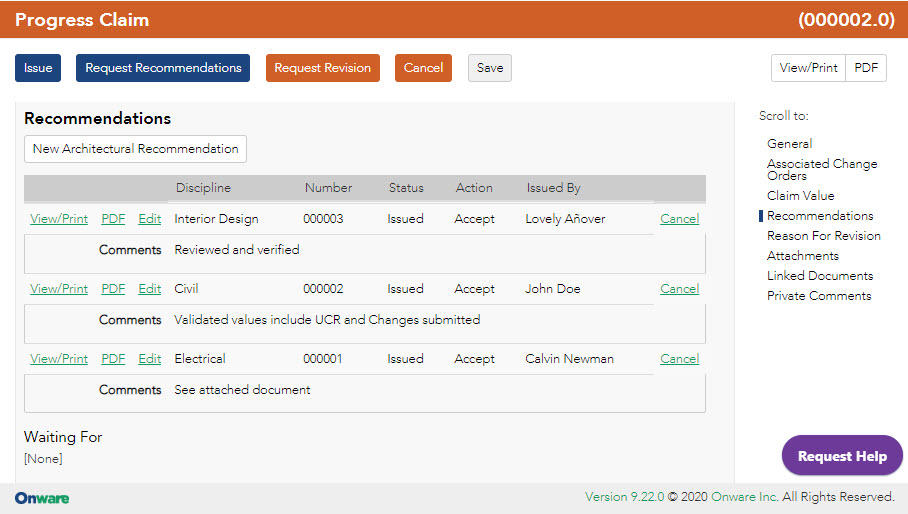Click Request Recommendations button
This screenshot has width=908, height=514.
(x=163, y=68)
